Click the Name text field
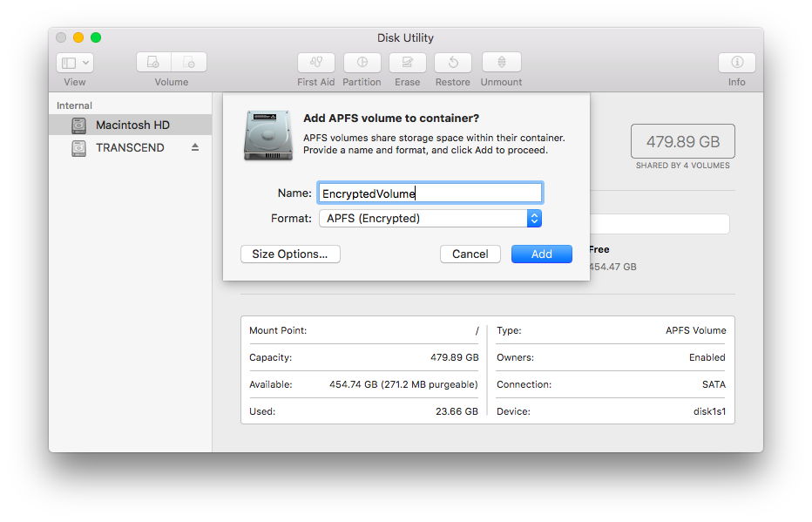 pos(430,193)
